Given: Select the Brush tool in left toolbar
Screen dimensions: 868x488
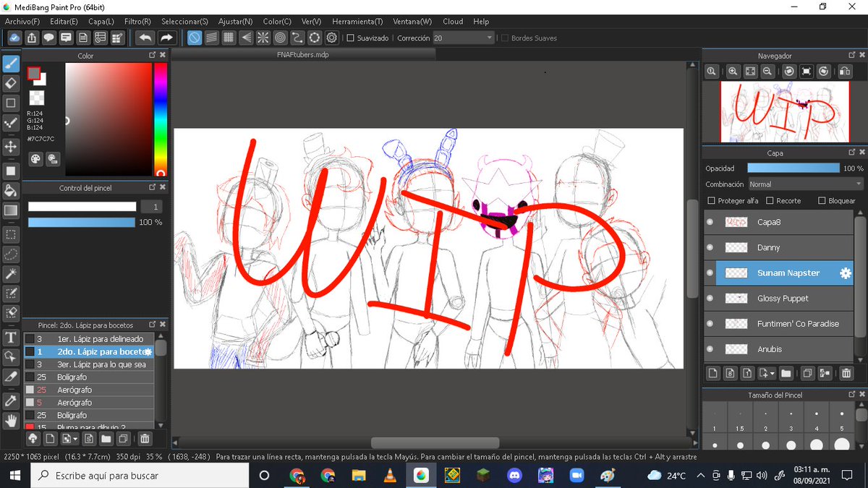Looking at the screenshot, I should (x=11, y=64).
